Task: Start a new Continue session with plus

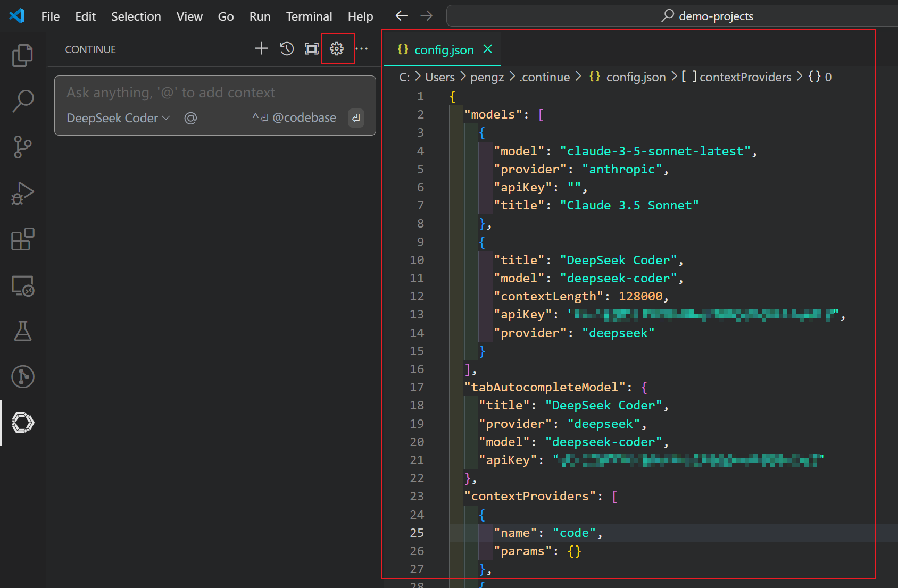Action: coord(261,49)
